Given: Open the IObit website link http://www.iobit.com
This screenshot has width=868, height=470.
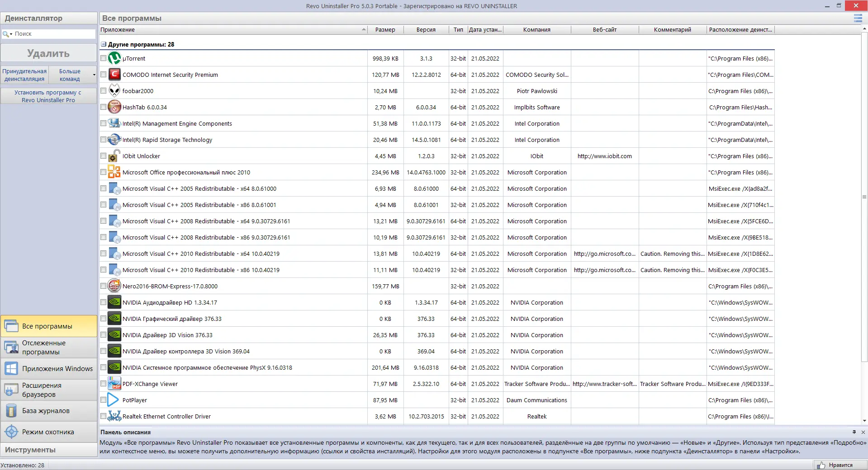Looking at the screenshot, I should (604, 156).
